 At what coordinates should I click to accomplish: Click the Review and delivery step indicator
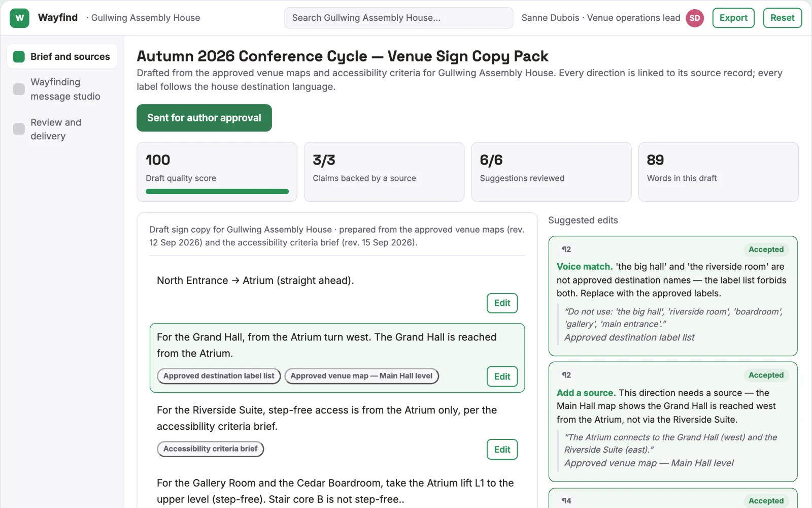19,129
